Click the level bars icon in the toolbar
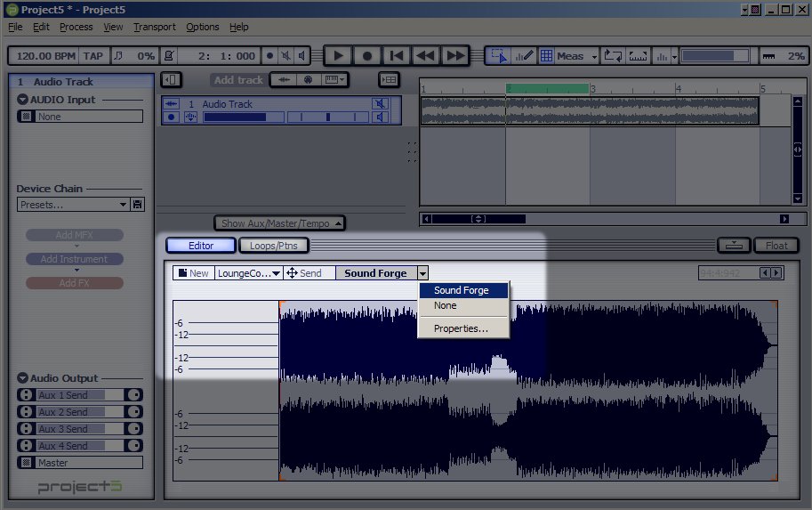The height and width of the screenshot is (510, 812). [662, 56]
